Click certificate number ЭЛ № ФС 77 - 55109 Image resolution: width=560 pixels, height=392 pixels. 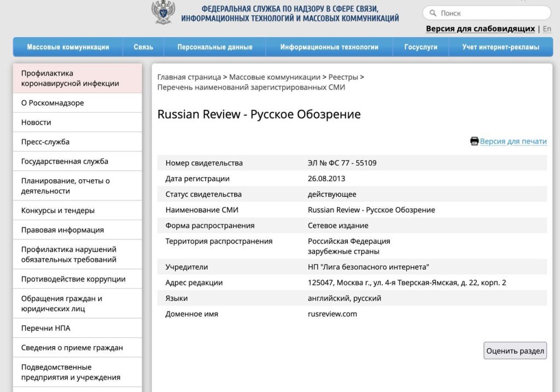(x=342, y=163)
